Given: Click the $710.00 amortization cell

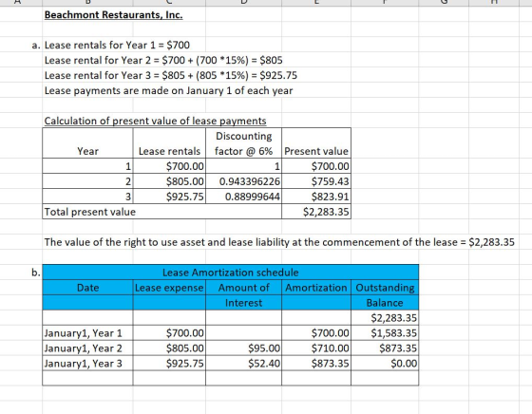Looking at the screenshot, I should tap(316, 348).
